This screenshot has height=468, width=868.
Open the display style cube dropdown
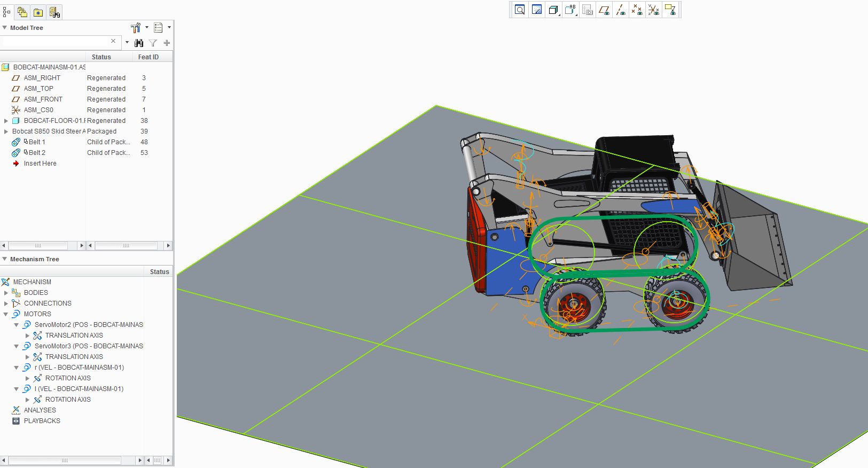coord(554,10)
